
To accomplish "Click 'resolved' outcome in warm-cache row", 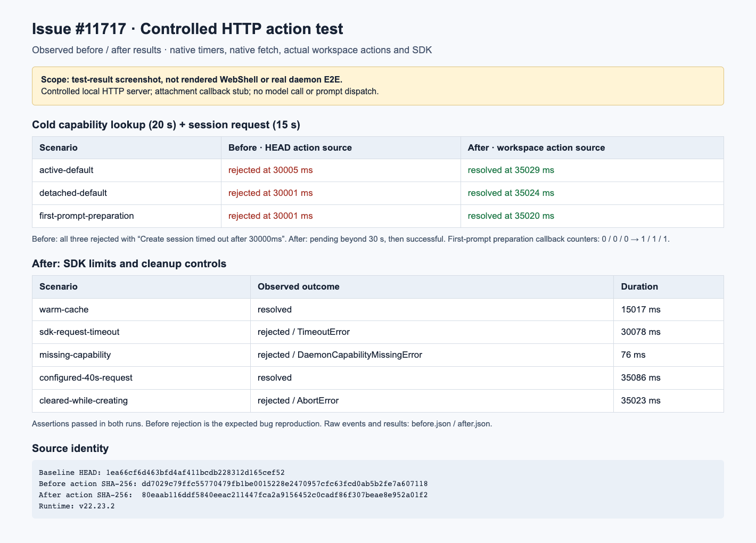I will point(275,309).
